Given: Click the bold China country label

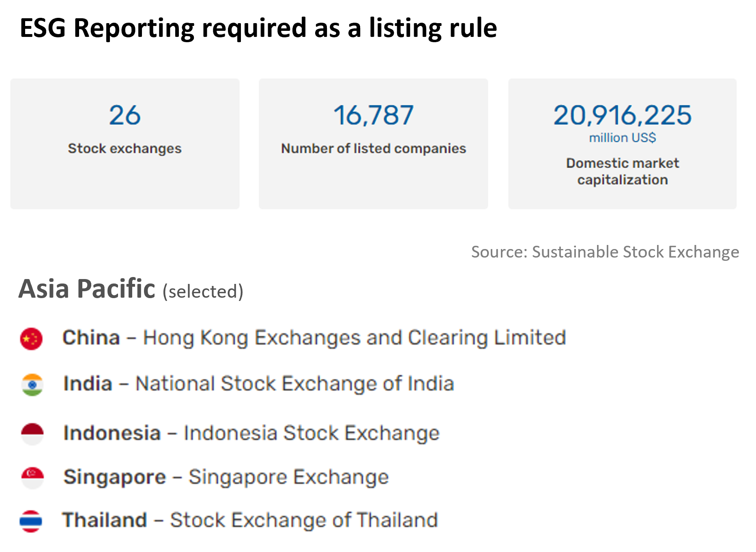Looking at the screenshot, I should click(x=91, y=338).
